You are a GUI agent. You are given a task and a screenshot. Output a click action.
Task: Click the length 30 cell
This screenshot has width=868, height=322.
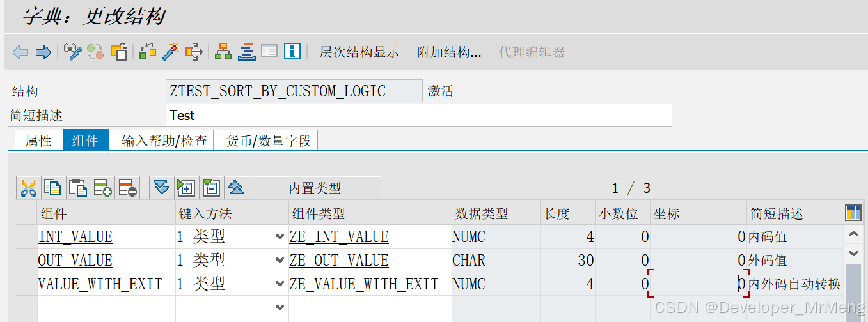[x=568, y=261]
